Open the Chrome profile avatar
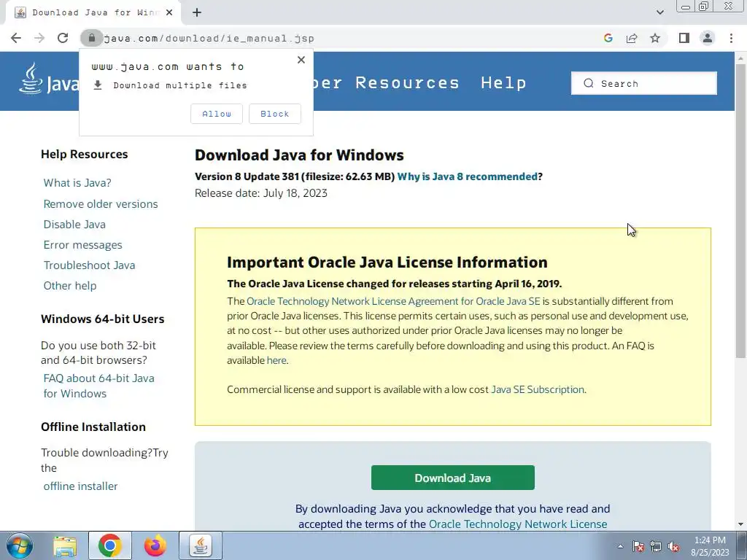 pos(708,38)
